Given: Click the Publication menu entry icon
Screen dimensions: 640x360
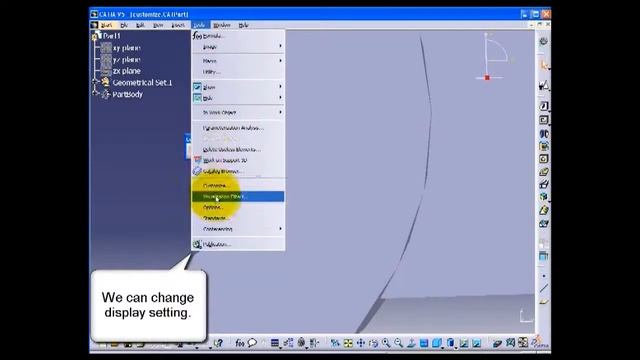Looking at the screenshot, I should pyautogui.click(x=197, y=244).
